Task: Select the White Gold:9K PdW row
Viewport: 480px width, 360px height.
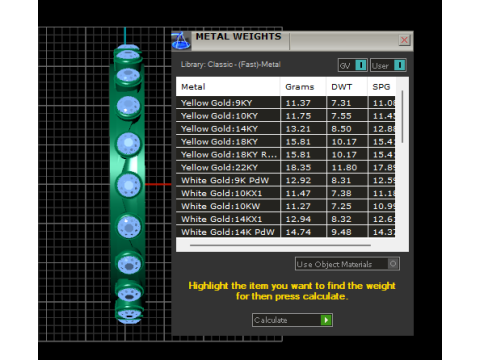Action: (286, 180)
